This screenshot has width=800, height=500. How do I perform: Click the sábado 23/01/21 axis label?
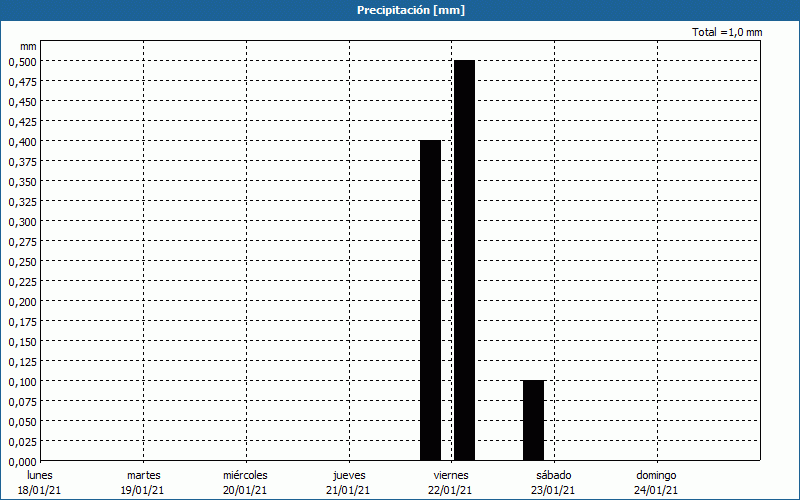tap(553, 483)
